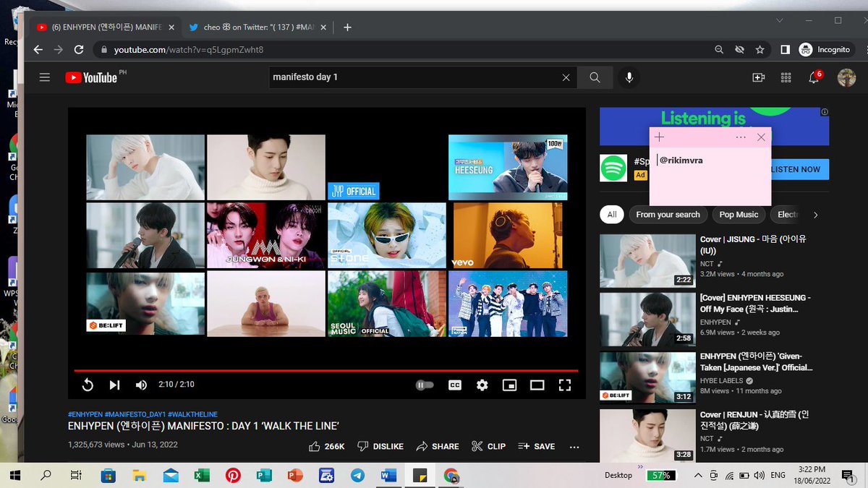Viewport: 868px width, 488px height.
Task: Open the Incognito profile menu
Action: (825, 50)
